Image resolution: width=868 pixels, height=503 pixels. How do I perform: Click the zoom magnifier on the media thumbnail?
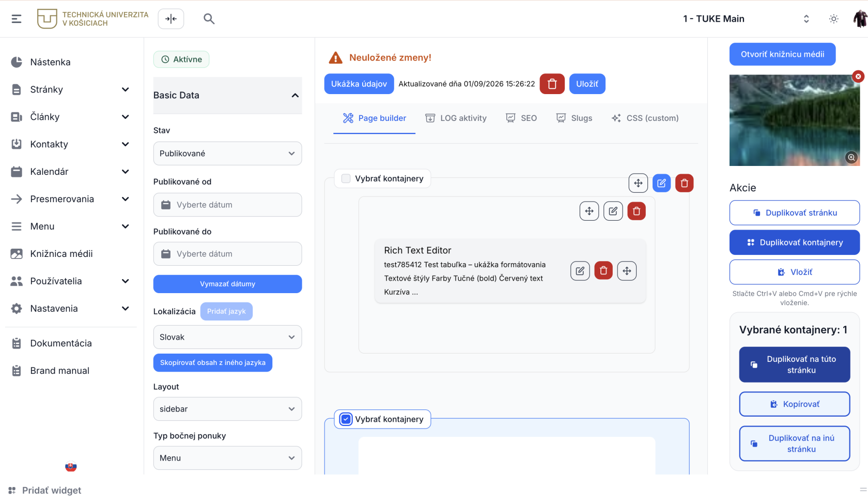coord(851,157)
